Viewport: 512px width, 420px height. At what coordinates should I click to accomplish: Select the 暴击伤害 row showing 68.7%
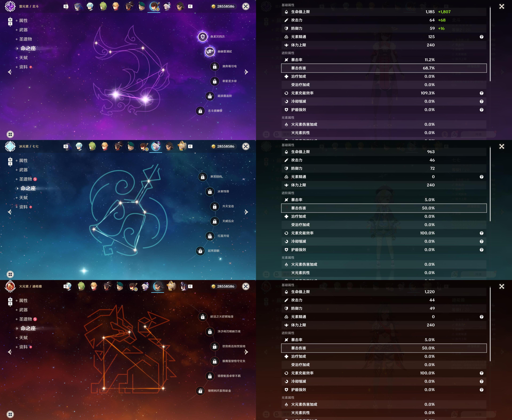(x=384, y=68)
